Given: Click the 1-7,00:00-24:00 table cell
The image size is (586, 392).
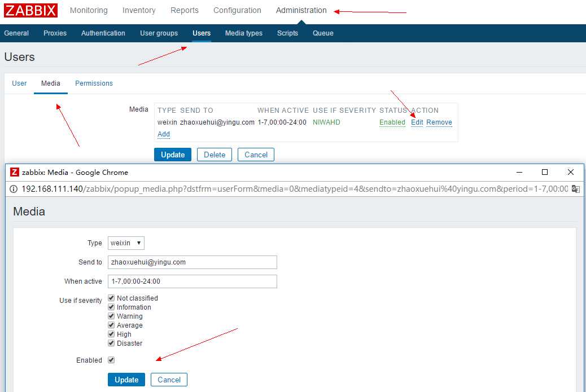Looking at the screenshot, I should coord(282,122).
